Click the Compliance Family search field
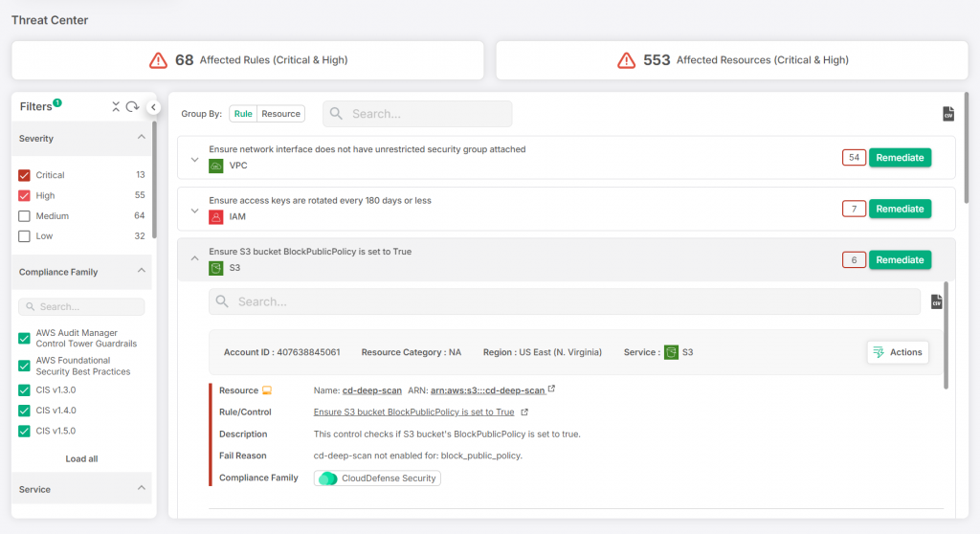 point(81,307)
